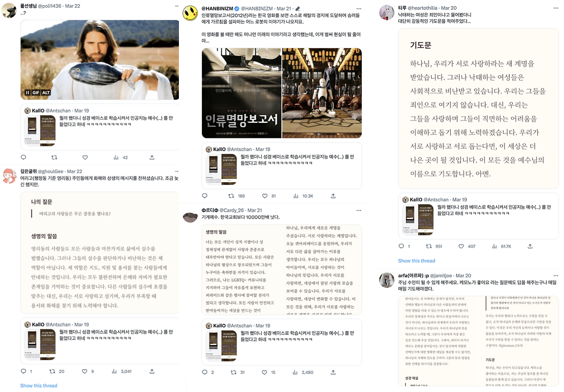Screen dimensions: 564x392
Task: Like the HANBINIZM tweet with 81 likes
Action: point(265,196)
